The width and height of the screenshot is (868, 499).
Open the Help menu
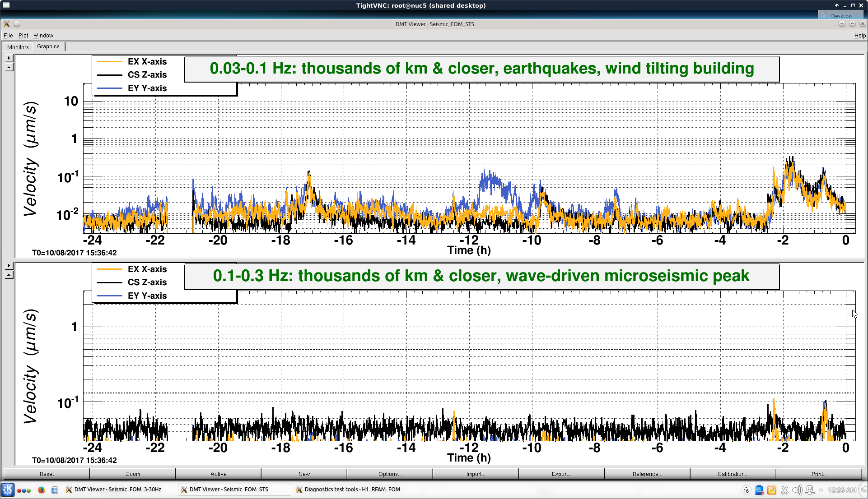coord(860,36)
